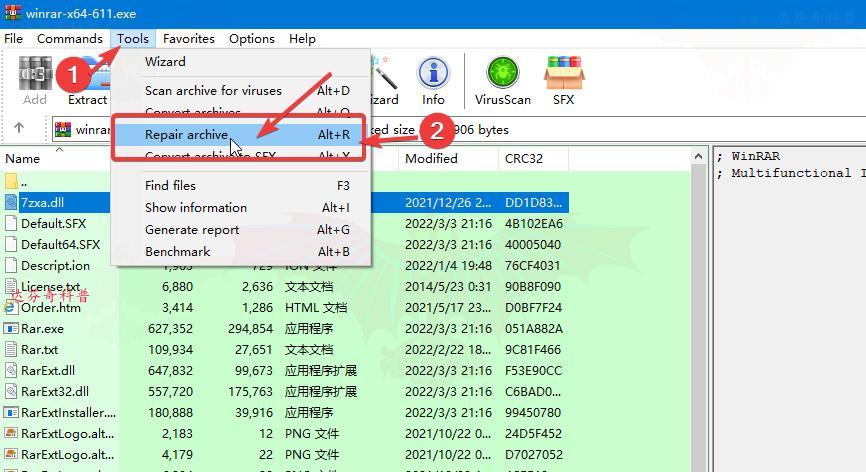The height and width of the screenshot is (472, 866).
Task: Choose Wizard from Tools menu
Action: 241,62
